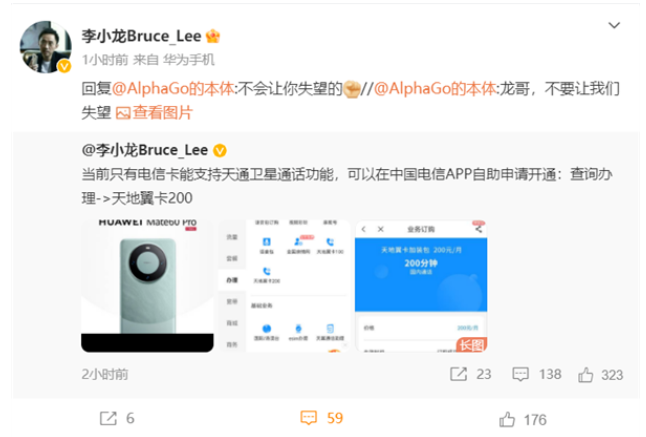This screenshot has width=646, height=437.
Task: Open the second @AlphaGo的本体 mention
Action: (435, 89)
